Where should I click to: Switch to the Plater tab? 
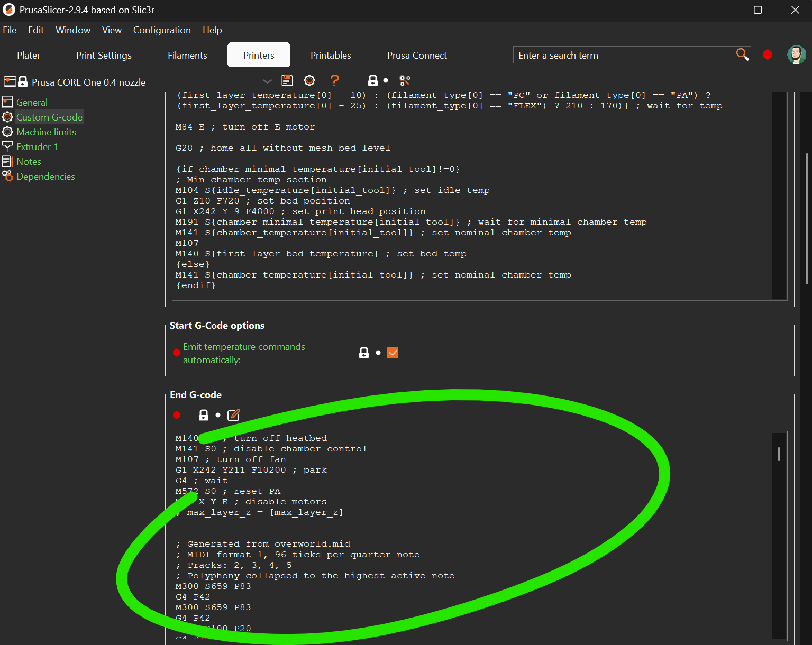pyautogui.click(x=29, y=55)
